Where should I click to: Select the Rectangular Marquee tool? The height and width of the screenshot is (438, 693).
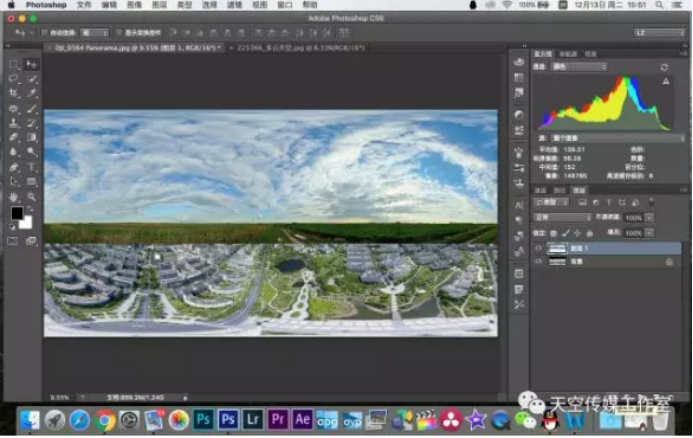(x=14, y=64)
